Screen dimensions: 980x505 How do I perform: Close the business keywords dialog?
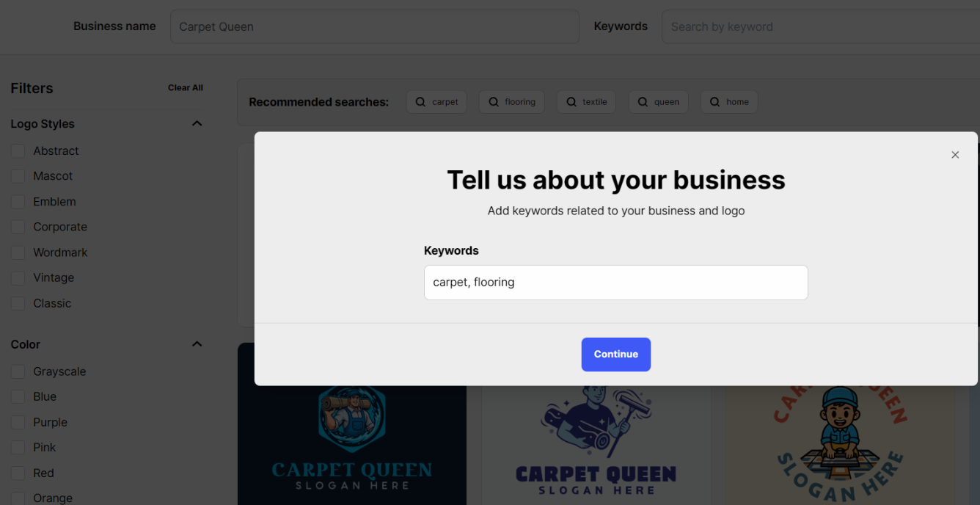point(955,155)
